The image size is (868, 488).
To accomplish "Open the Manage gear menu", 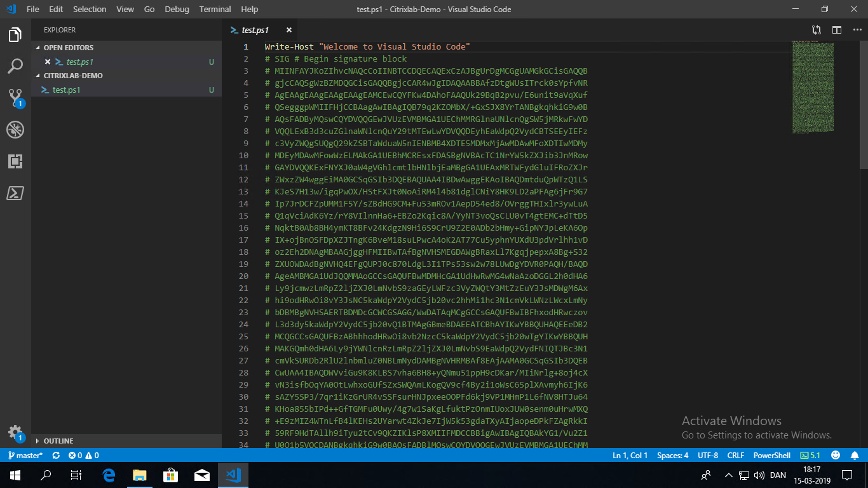I will pyautogui.click(x=15, y=433).
